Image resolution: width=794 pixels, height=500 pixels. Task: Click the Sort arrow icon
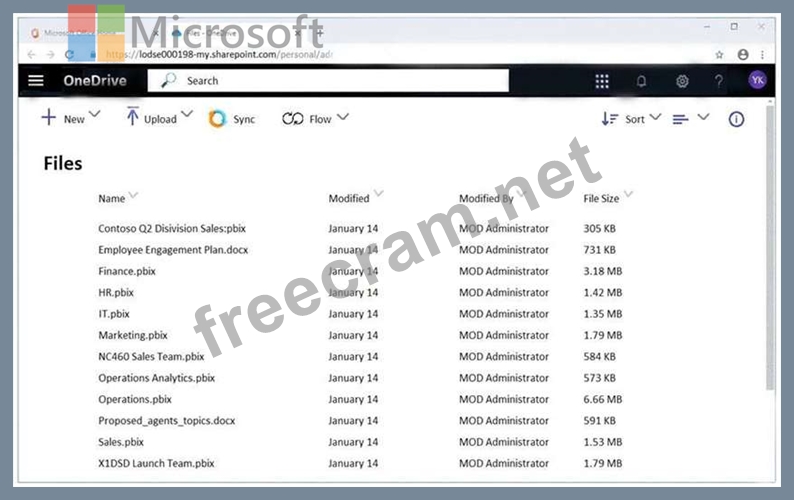pos(610,119)
